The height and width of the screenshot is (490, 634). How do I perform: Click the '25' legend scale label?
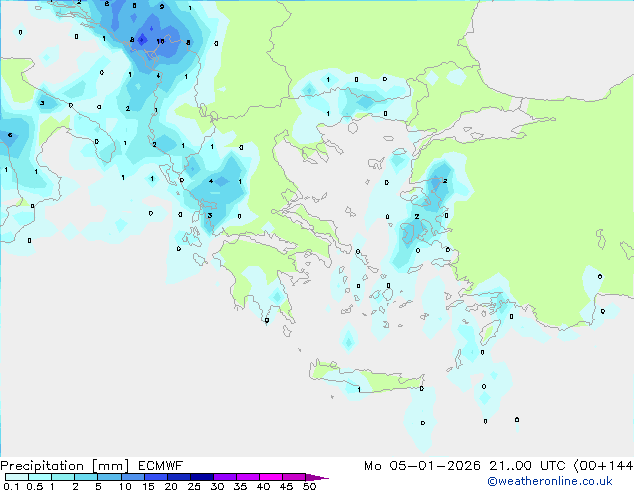[x=194, y=486]
